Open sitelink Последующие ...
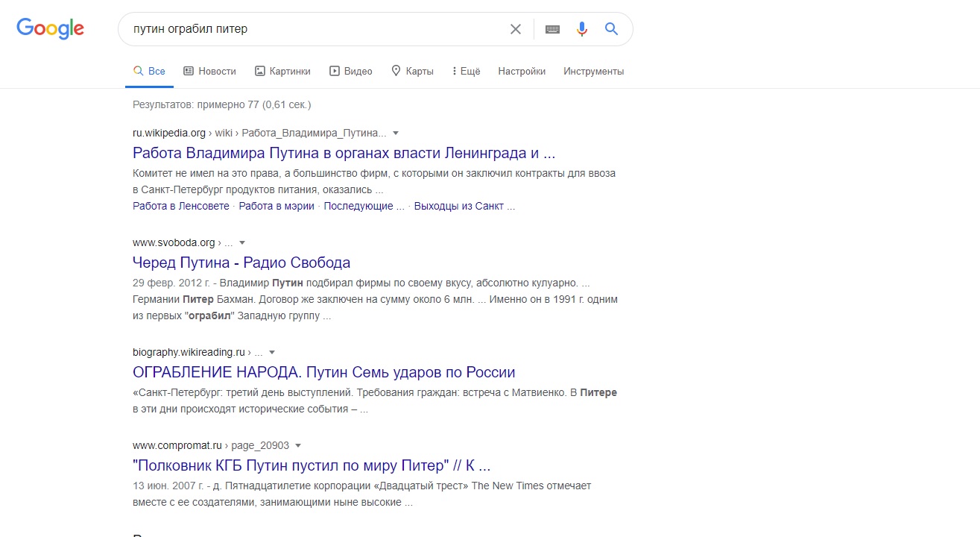980x537 pixels. tap(364, 207)
